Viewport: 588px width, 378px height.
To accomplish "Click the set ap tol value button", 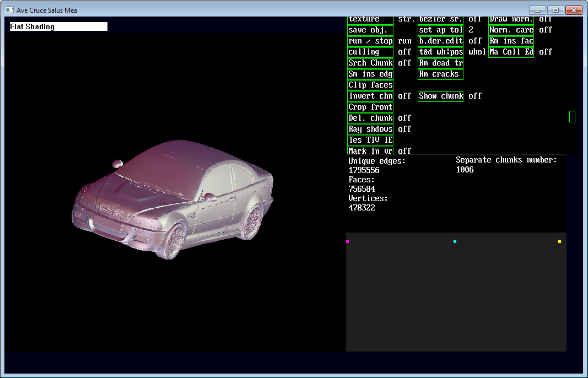I will point(440,30).
